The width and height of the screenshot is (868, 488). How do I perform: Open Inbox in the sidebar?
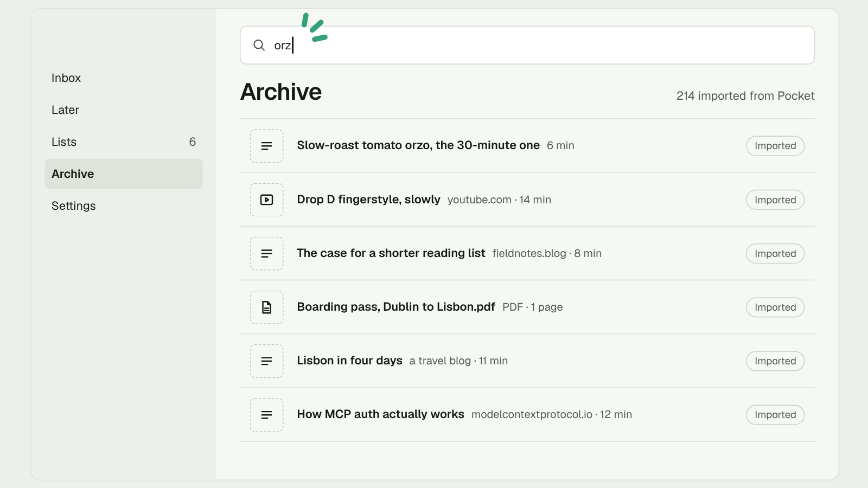tap(124, 78)
